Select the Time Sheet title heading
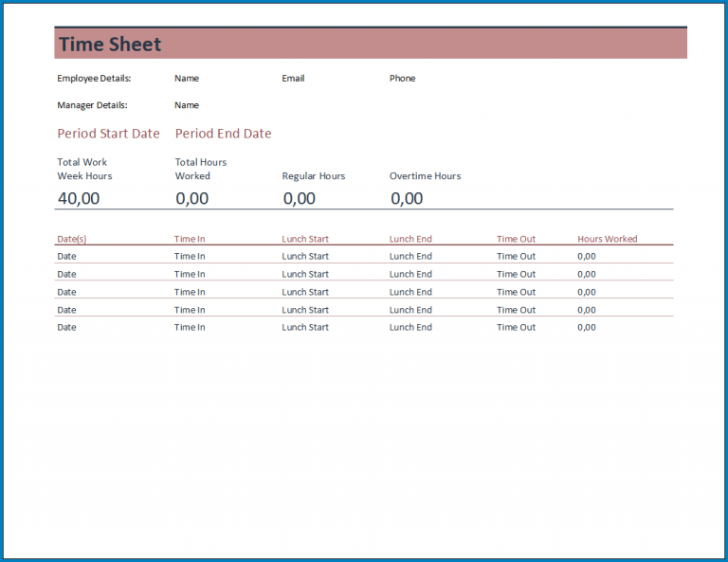Viewport: 728px width, 562px height. click(x=110, y=45)
